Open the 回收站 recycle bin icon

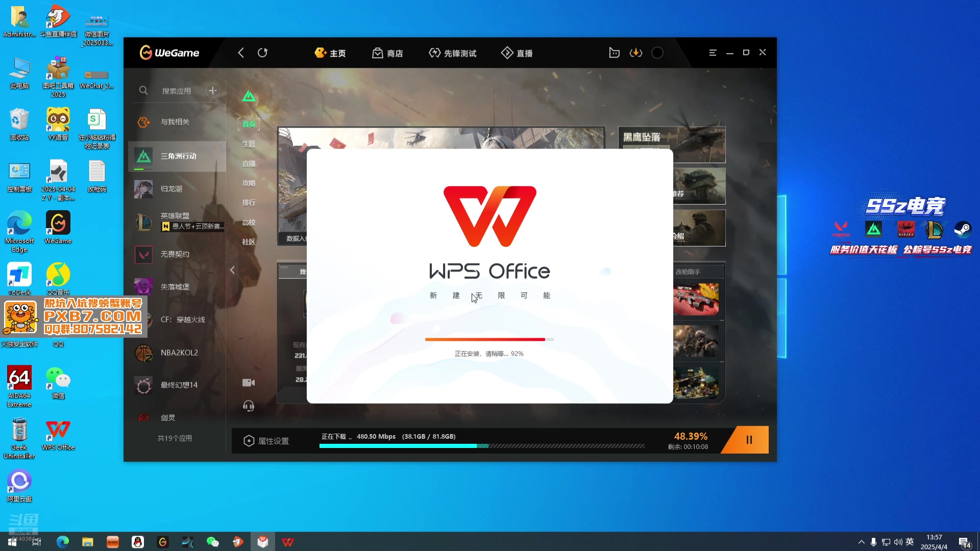click(19, 124)
